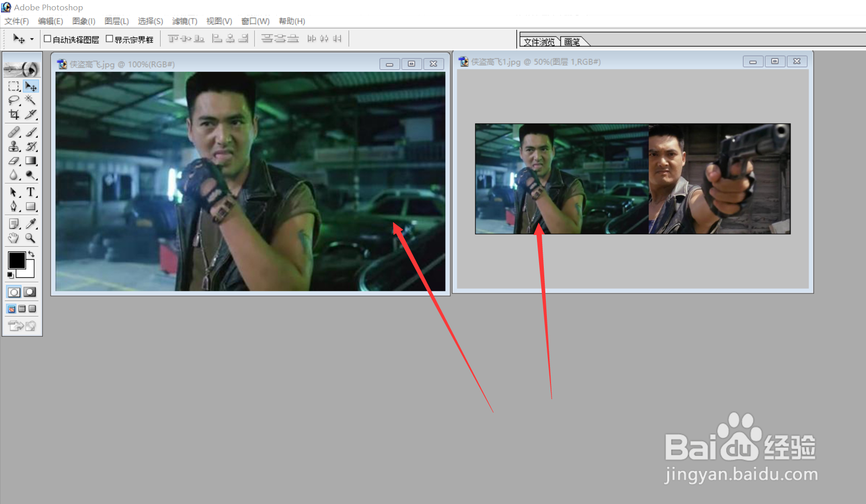Select the Path Selection tool
This screenshot has height=504, width=866.
tap(14, 192)
